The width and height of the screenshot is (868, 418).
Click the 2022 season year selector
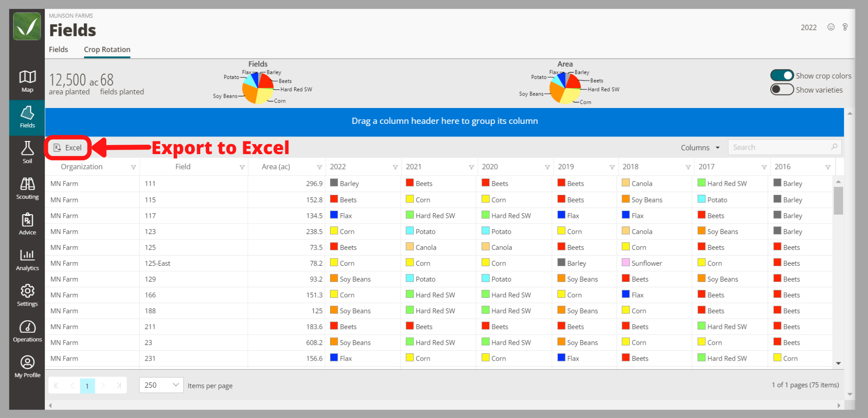coord(808,28)
